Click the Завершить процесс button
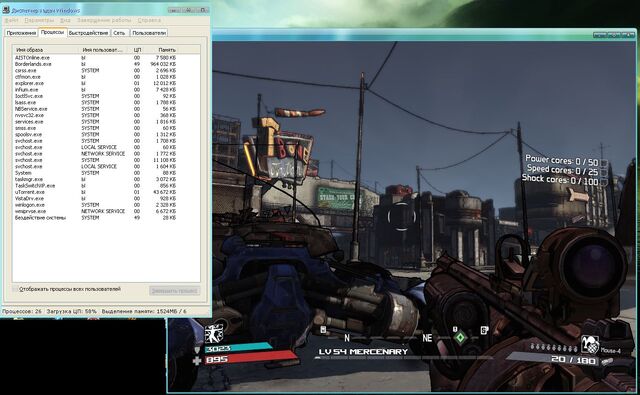 (x=174, y=291)
